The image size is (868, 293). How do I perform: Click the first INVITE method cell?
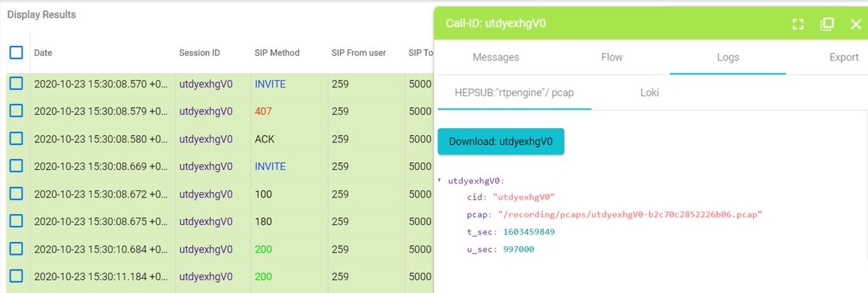(x=271, y=84)
